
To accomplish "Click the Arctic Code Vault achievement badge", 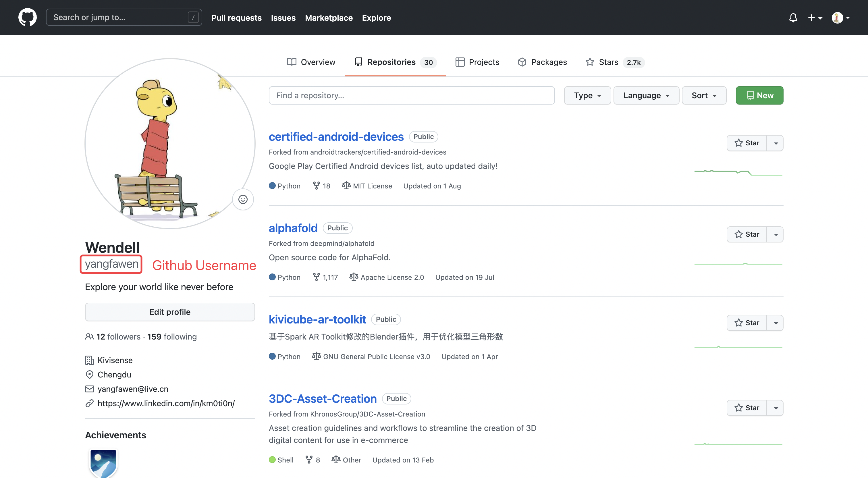I will tap(103, 462).
